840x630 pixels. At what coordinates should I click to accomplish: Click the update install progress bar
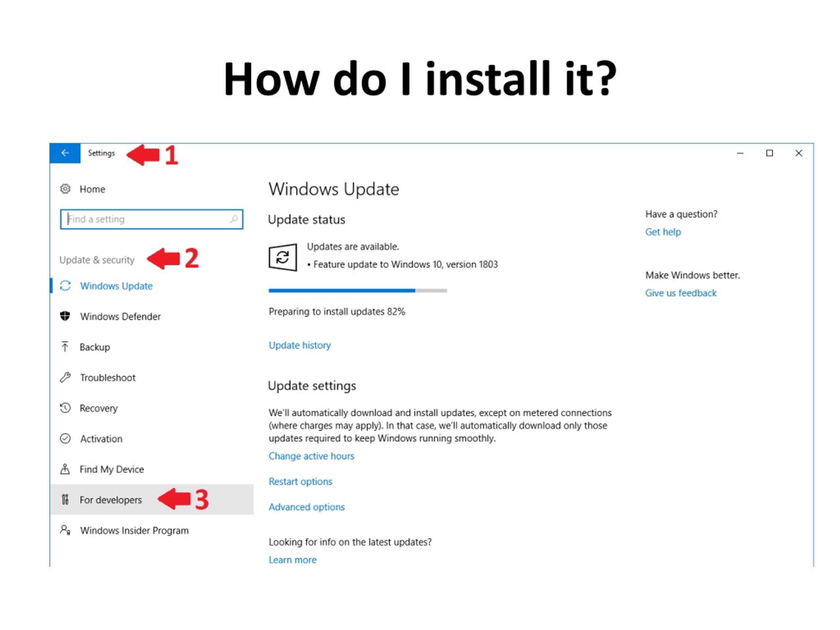coord(358,290)
